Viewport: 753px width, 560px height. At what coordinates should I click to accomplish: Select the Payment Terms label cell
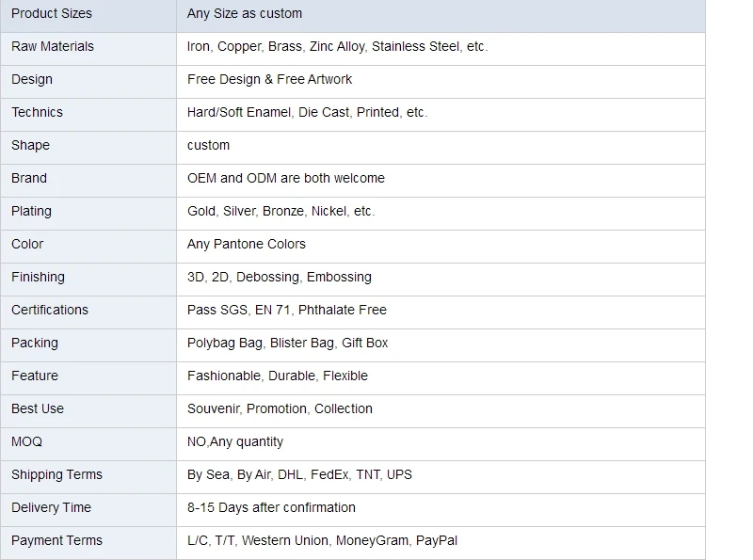[88, 543]
